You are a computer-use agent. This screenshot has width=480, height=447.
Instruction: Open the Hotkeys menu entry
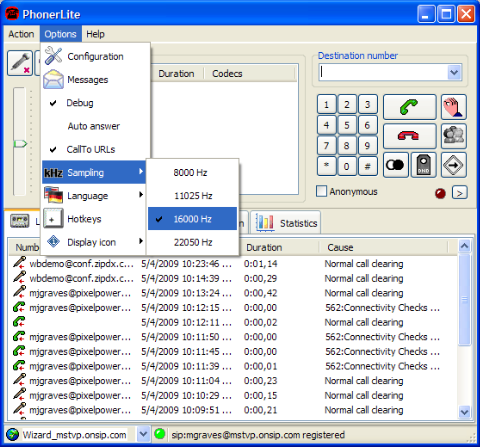[x=93, y=219]
